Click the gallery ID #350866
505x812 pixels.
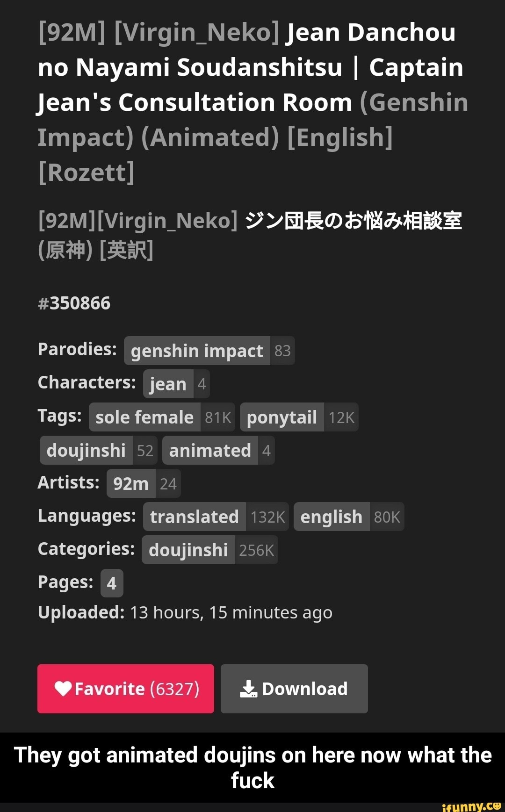[x=74, y=303]
